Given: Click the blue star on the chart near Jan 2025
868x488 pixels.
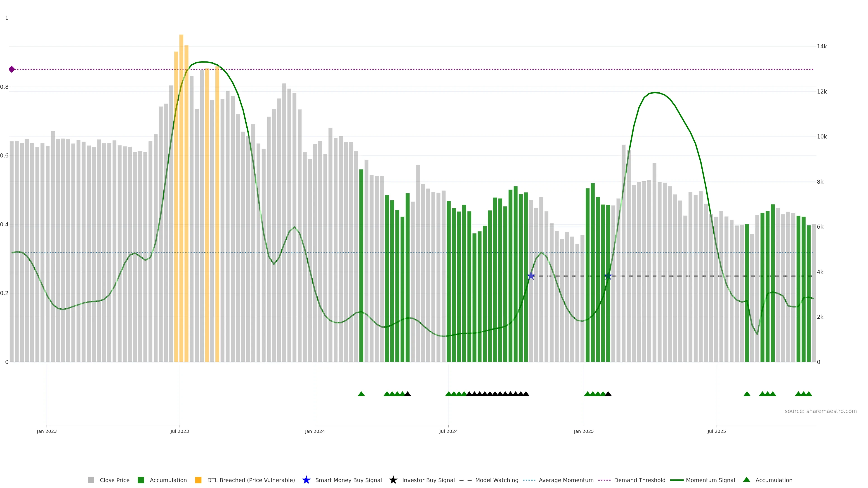Looking at the screenshot, I should [x=608, y=276].
